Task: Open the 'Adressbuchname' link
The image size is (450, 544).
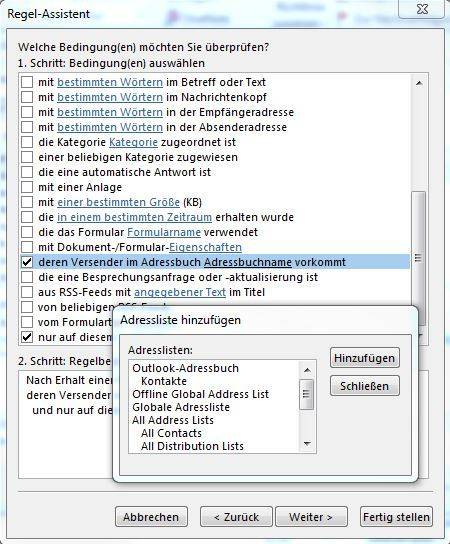Action: (248, 262)
